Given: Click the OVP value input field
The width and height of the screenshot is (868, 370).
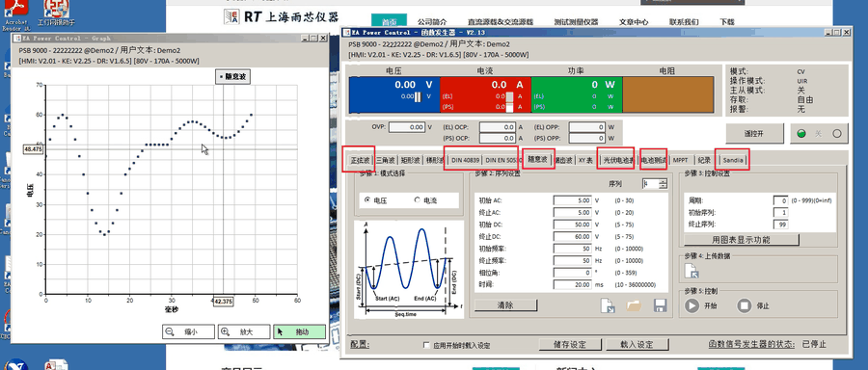Looking at the screenshot, I should click(407, 127).
